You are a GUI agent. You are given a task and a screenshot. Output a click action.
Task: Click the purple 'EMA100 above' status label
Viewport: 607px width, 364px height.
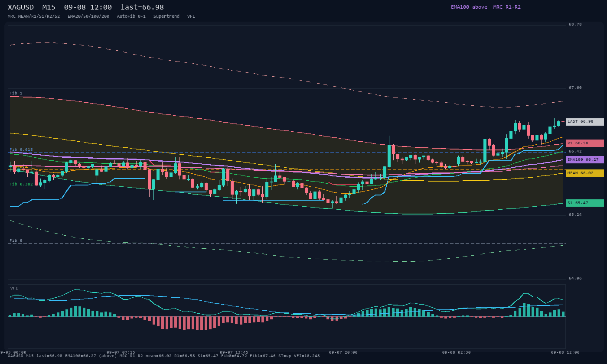pyautogui.click(x=469, y=7)
